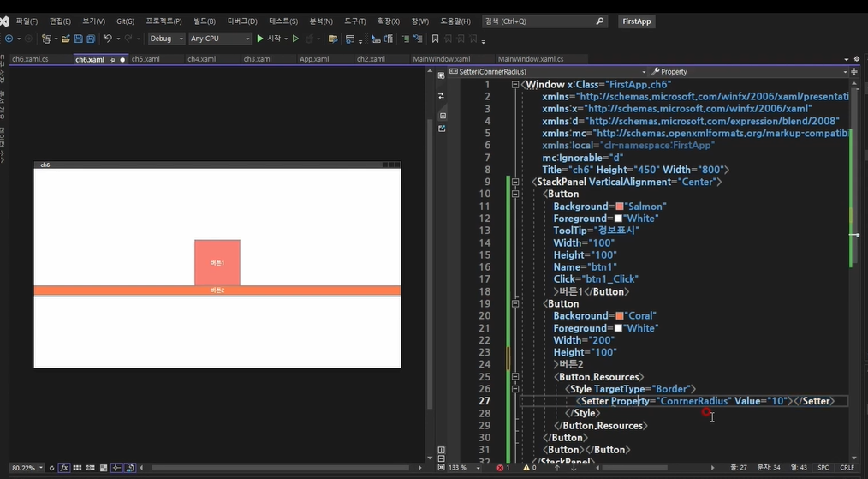Show the designer grid icon
Image resolution: width=868 pixels, height=479 pixels.
78,468
